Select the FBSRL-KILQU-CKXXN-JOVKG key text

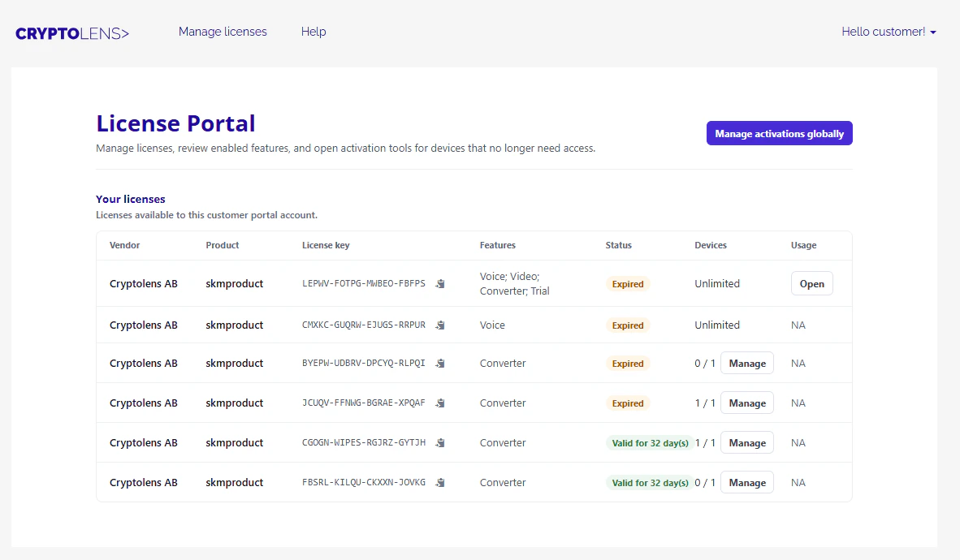364,482
